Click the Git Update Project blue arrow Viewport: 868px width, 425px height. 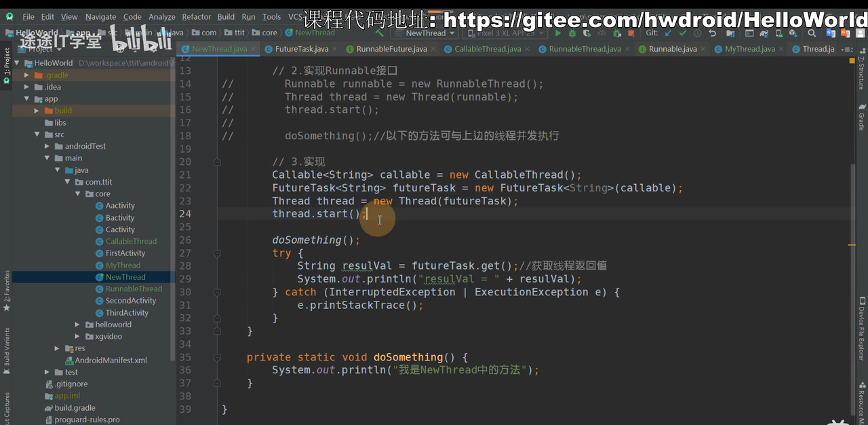click(x=668, y=33)
